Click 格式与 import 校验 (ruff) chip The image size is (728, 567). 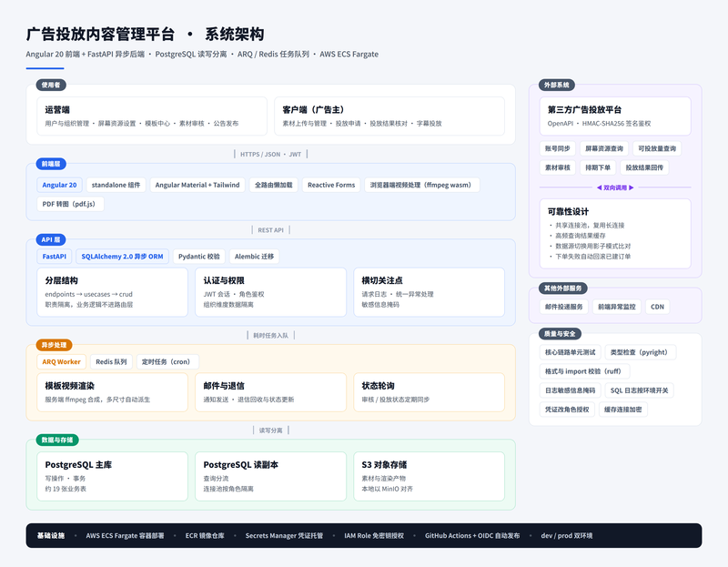(584, 371)
